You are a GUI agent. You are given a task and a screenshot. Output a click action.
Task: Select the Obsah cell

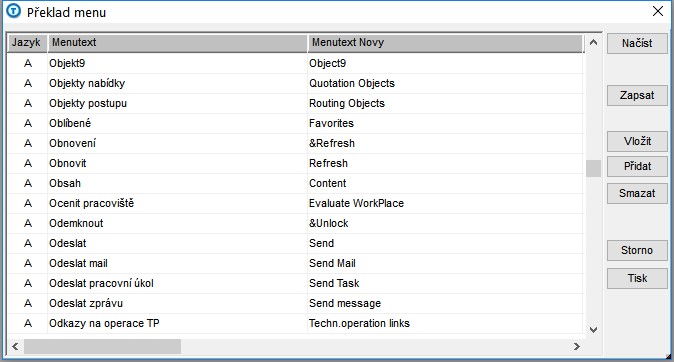(177, 183)
